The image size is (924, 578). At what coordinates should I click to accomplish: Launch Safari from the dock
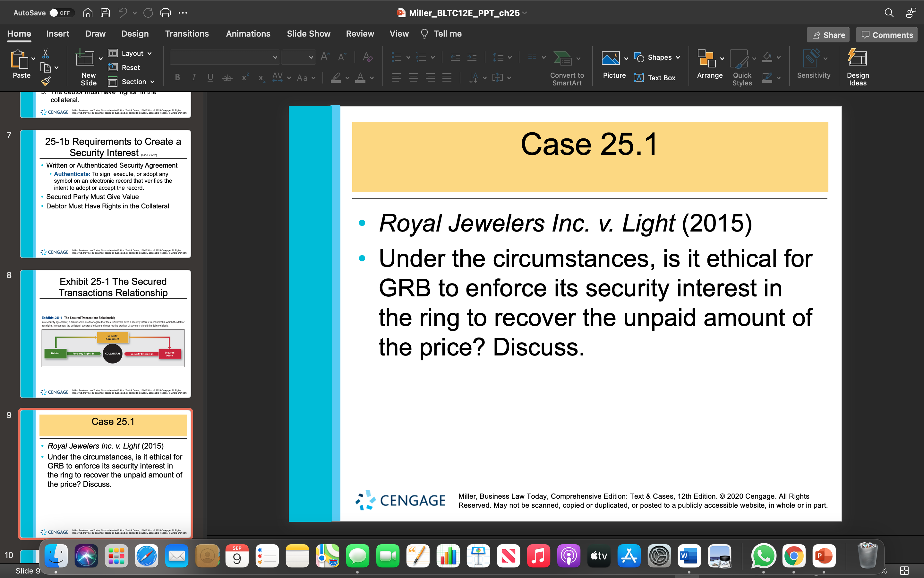(147, 556)
